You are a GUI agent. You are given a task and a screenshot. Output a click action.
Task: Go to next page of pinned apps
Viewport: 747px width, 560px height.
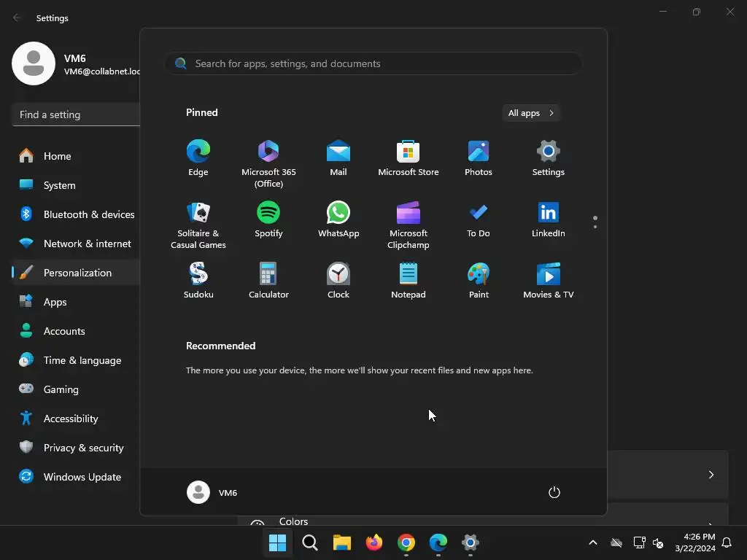click(595, 227)
